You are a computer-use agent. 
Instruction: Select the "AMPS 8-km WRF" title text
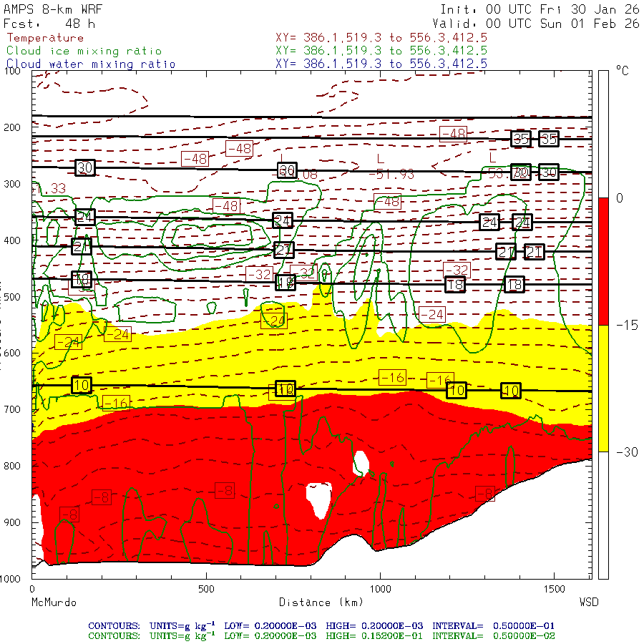pyautogui.click(x=53, y=9)
